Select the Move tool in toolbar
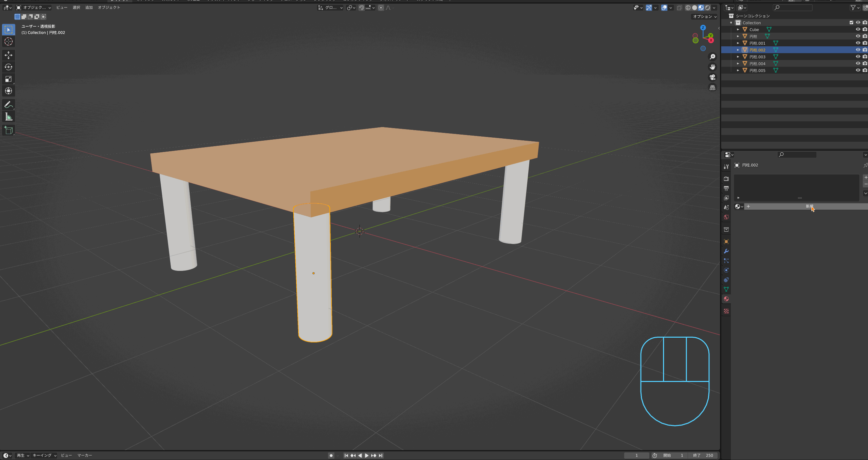Screen dimensions: 868x460 point(9,55)
